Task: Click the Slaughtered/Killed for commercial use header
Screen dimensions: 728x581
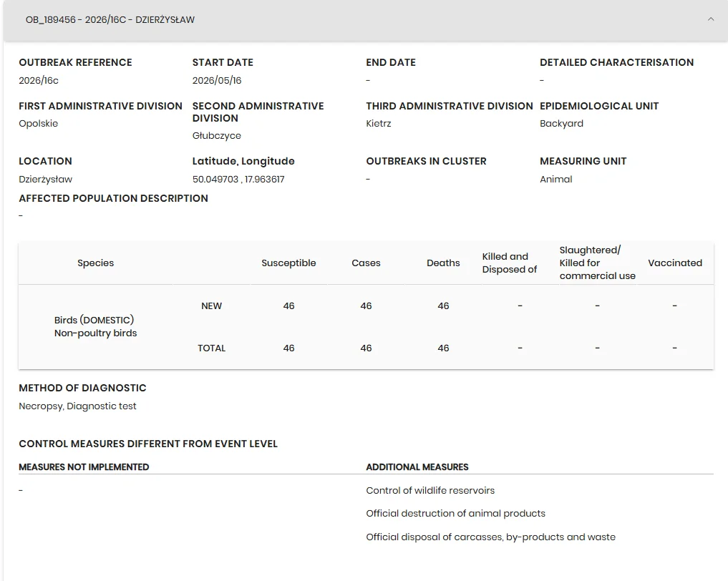Action: (x=597, y=263)
